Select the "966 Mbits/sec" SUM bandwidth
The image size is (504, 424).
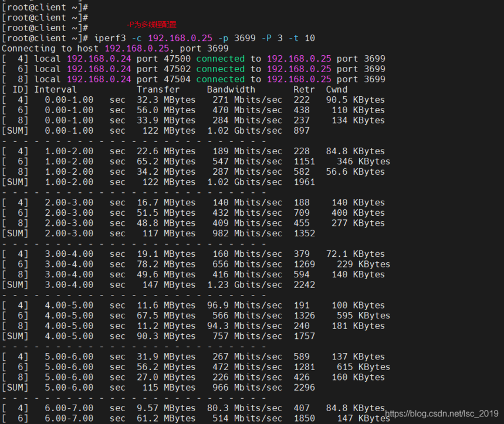(x=247, y=388)
